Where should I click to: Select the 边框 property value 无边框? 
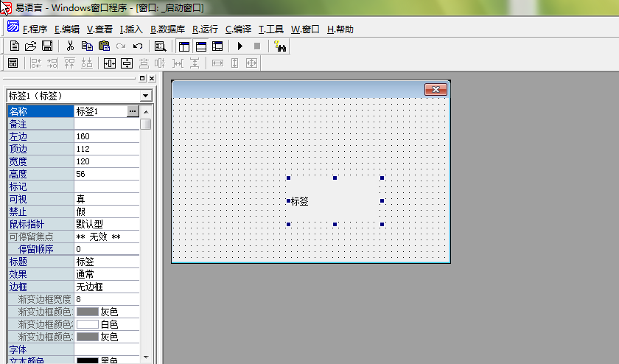point(107,287)
